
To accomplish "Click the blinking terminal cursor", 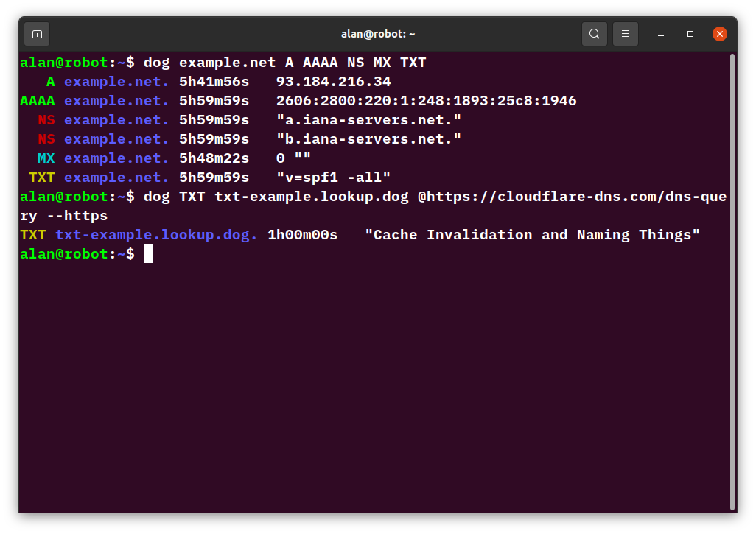I will (148, 253).
